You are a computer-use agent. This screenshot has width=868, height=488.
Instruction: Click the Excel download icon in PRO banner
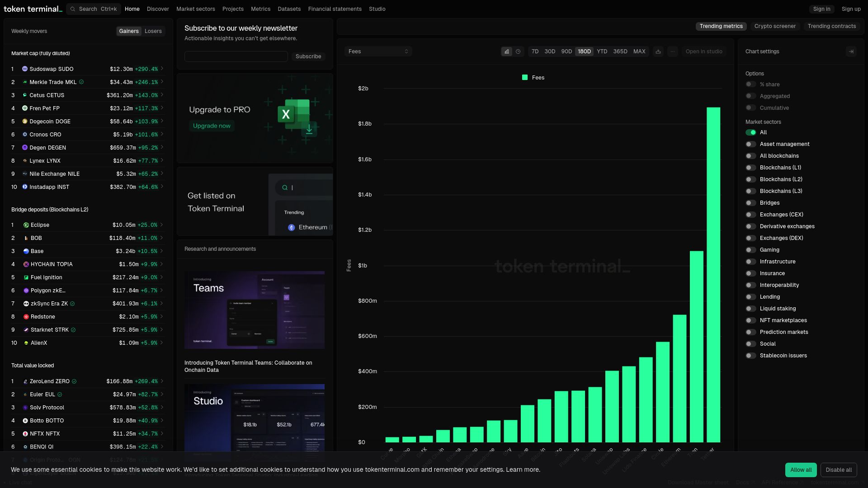(309, 129)
